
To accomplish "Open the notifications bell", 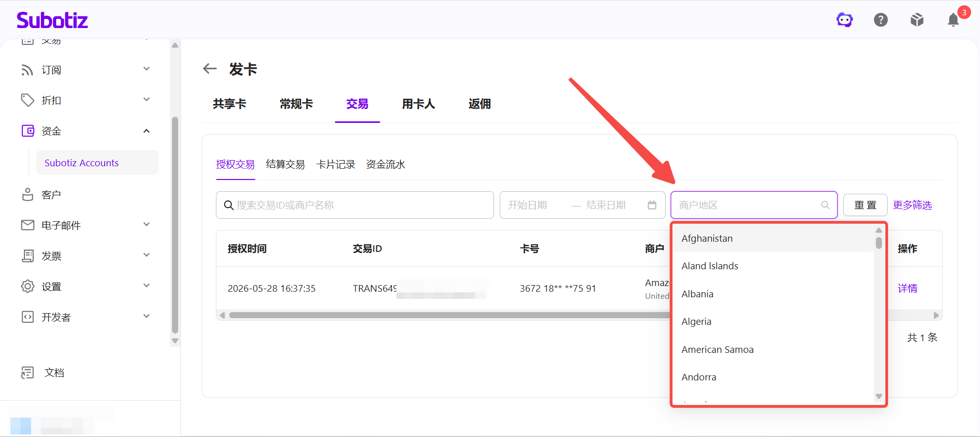I will coord(953,20).
